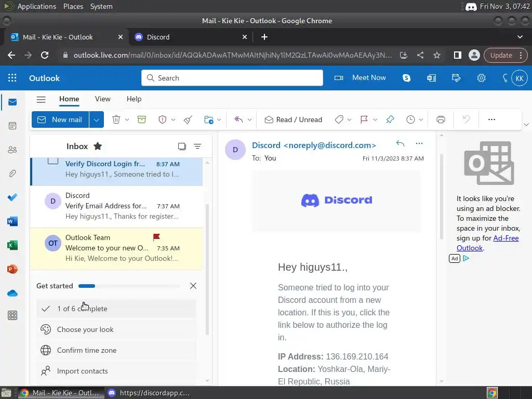Click the Flag icon in toolbar
532x399 pixels.
coord(364,119)
